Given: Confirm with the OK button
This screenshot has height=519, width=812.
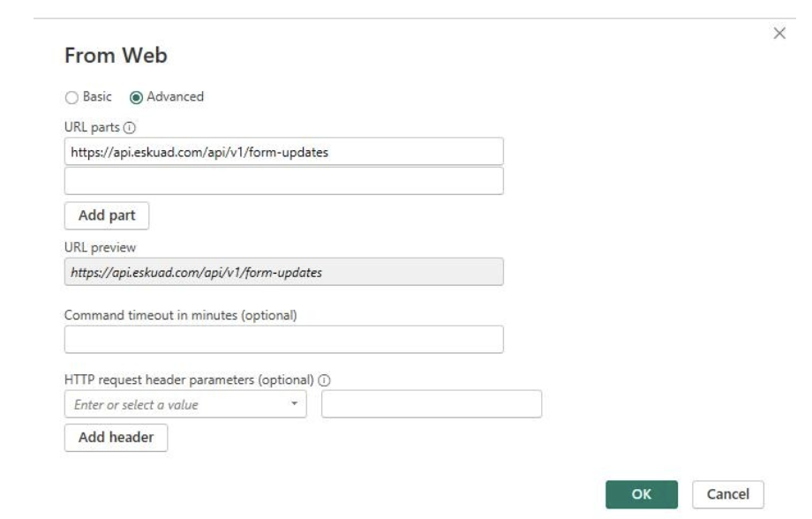Looking at the screenshot, I should point(642,494).
